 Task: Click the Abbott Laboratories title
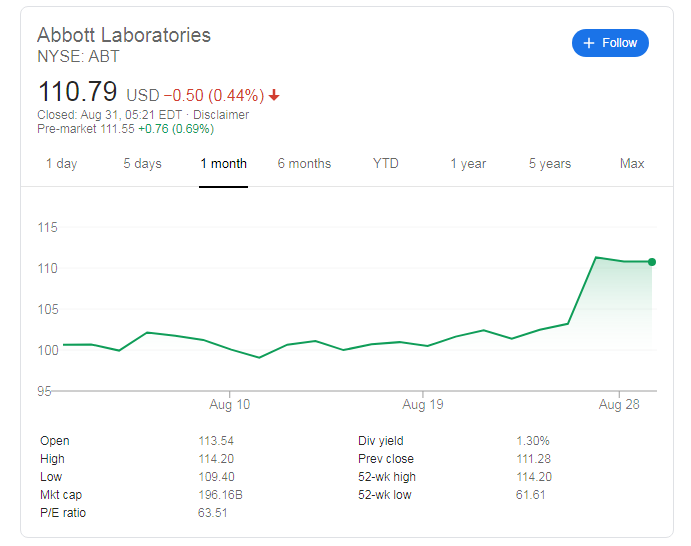(124, 35)
